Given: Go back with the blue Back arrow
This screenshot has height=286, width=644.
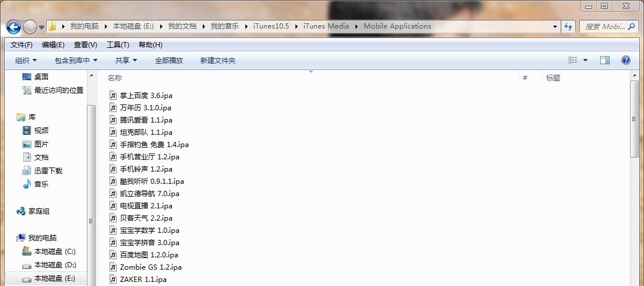Looking at the screenshot, I should [13, 27].
